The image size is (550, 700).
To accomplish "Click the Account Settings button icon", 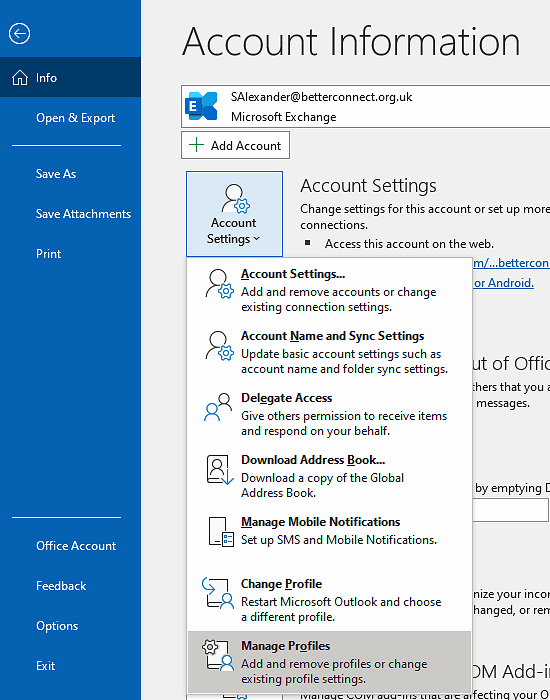I will coord(235,199).
